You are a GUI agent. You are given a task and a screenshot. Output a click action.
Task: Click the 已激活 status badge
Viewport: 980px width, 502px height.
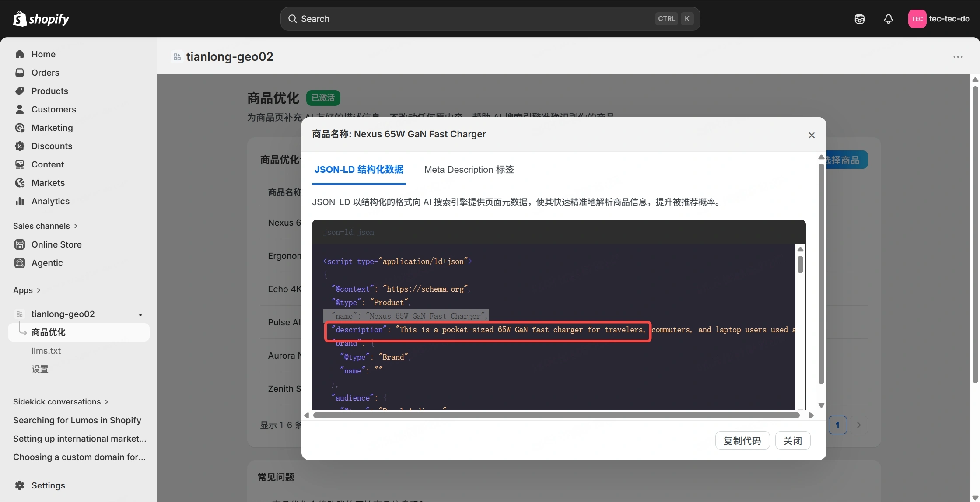tap(323, 98)
